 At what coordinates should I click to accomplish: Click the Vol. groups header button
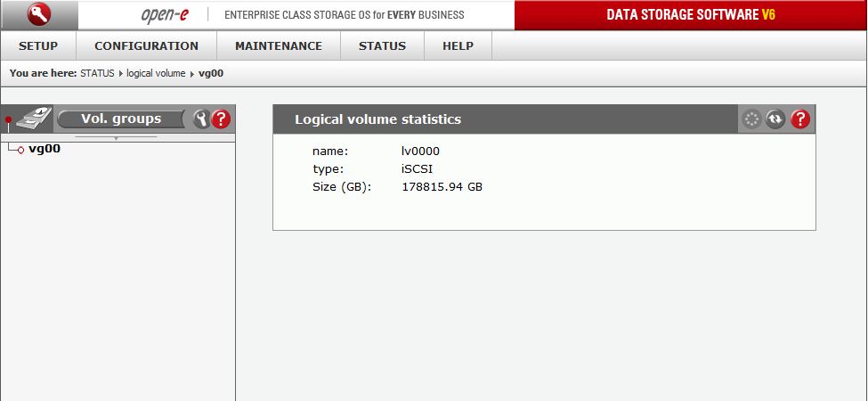coord(121,119)
